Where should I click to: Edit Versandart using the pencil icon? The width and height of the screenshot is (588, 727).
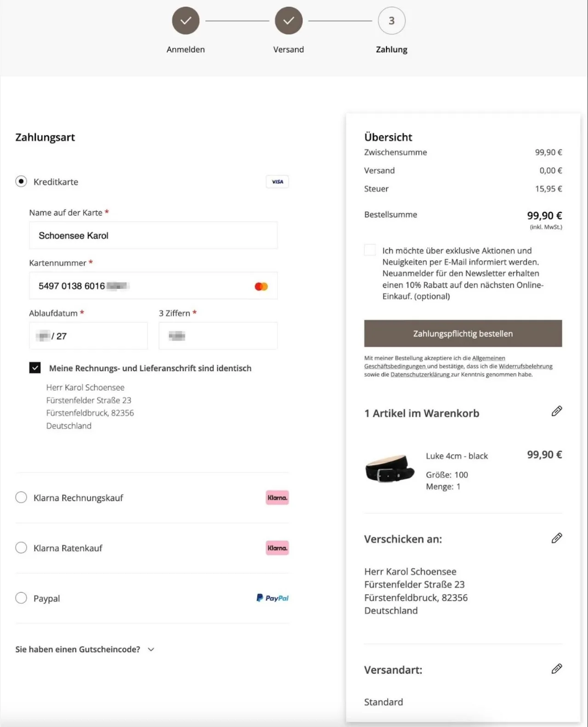pos(557,668)
